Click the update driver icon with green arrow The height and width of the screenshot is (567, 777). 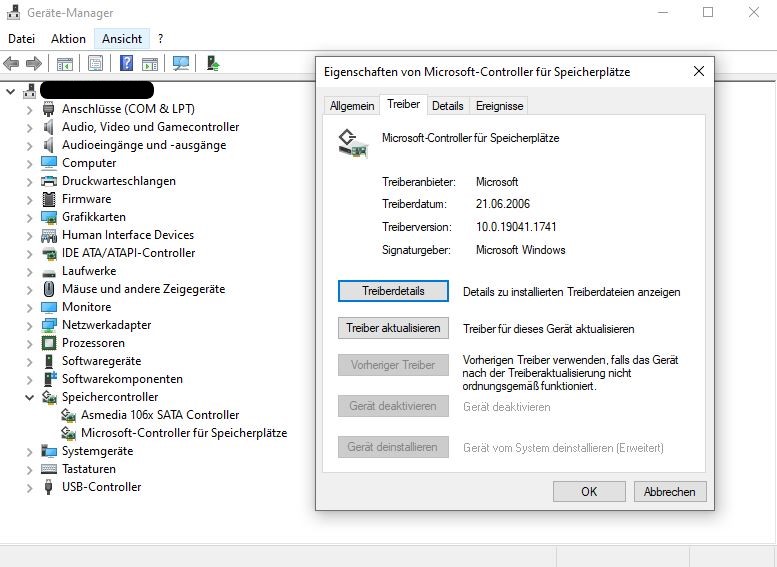[213, 63]
